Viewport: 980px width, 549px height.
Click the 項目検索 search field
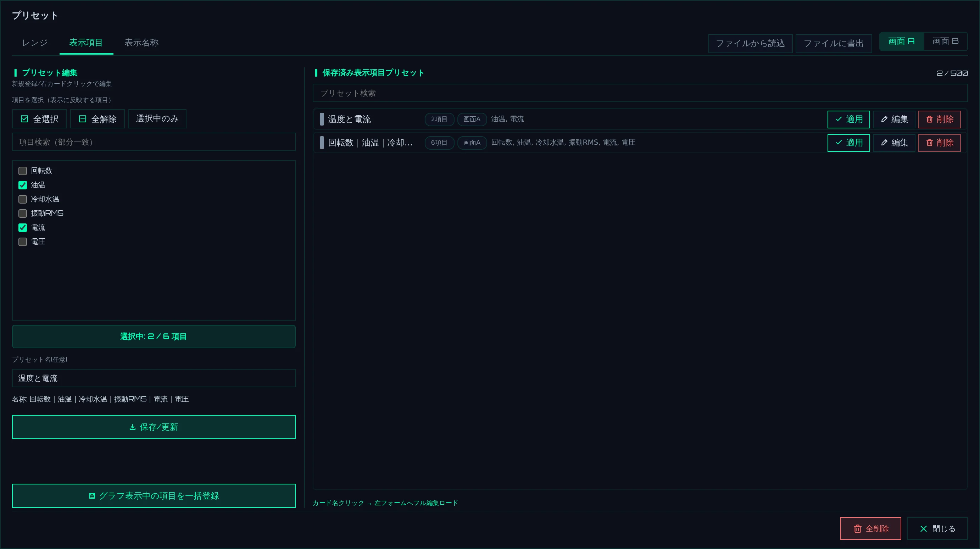(154, 142)
